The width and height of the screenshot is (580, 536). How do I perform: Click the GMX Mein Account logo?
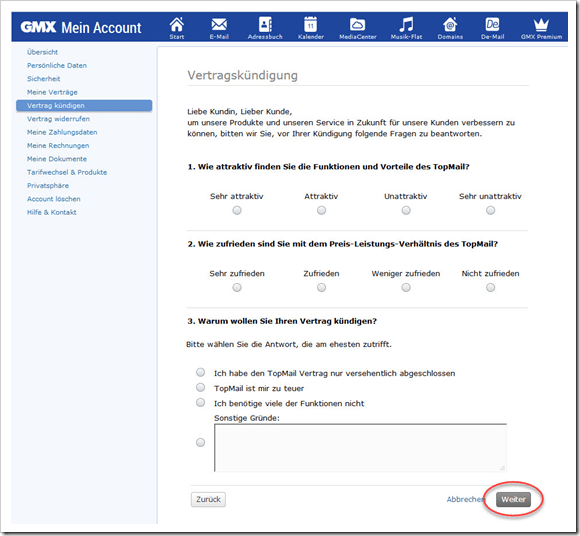pos(81,27)
